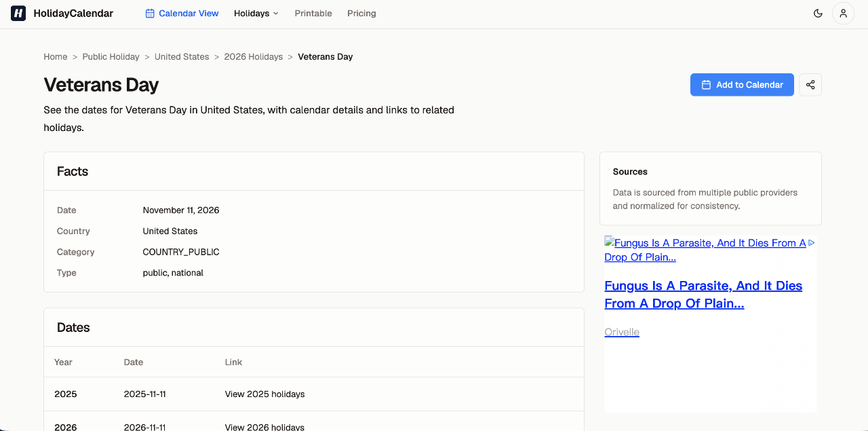The width and height of the screenshot is (868, 431).
Task: Click View 2026 holidays link
Action: click(x=265, y=427)
